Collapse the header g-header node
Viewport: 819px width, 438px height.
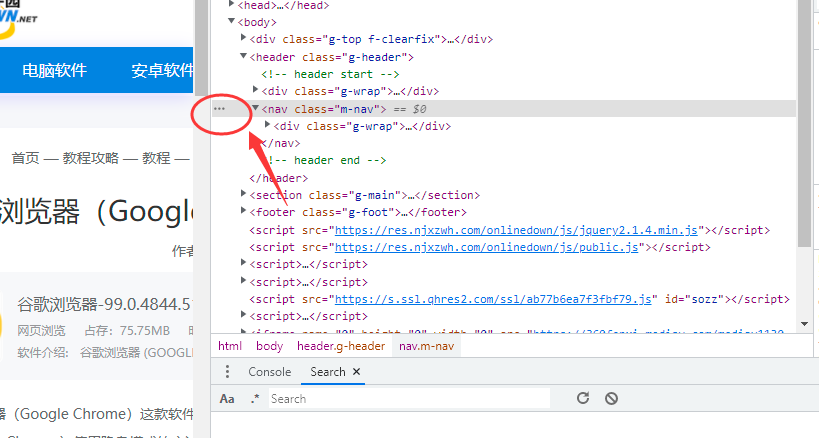243,56
